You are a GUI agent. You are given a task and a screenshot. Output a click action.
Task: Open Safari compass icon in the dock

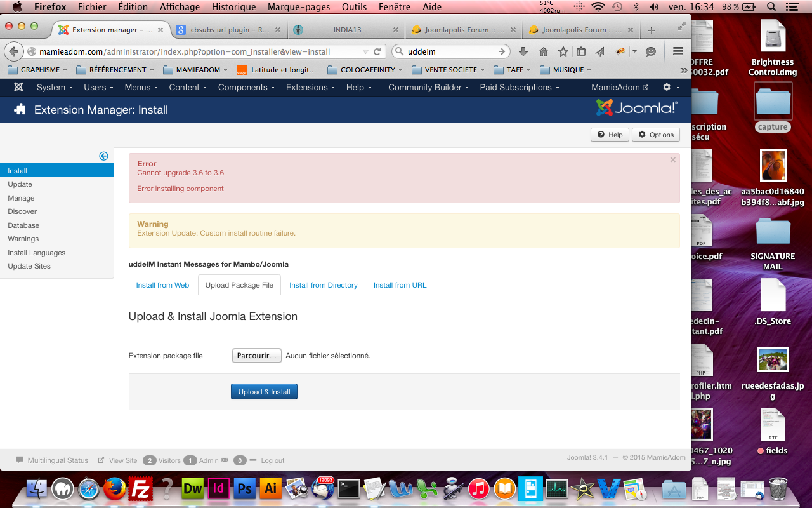click(x=89, y=488)
